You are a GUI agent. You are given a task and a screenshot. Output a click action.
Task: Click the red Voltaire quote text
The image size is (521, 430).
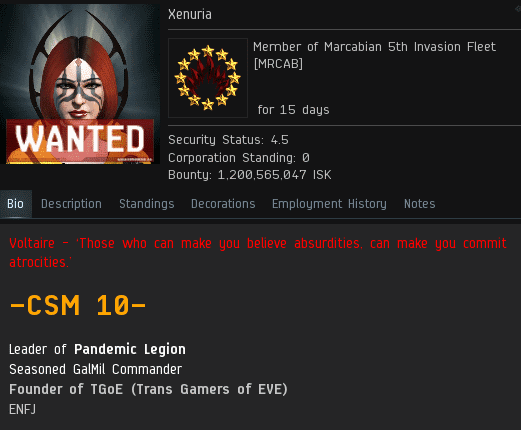pos(258,252)
